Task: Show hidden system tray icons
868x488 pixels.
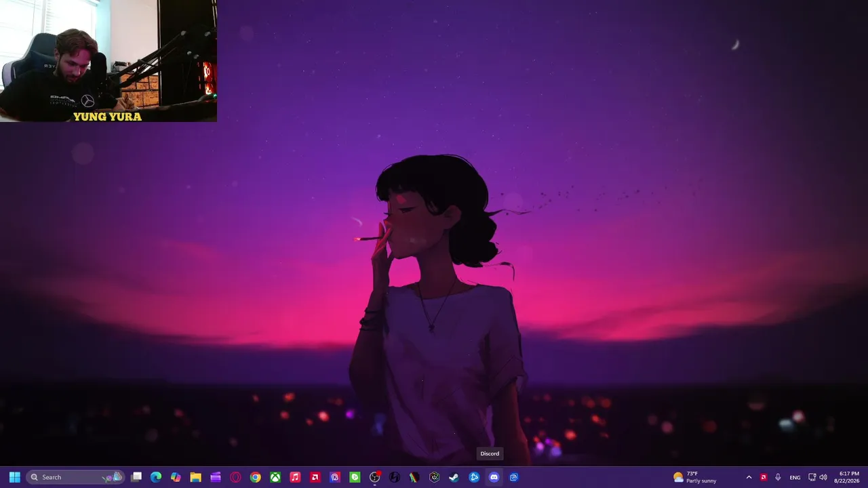Action: click(749, 477)
